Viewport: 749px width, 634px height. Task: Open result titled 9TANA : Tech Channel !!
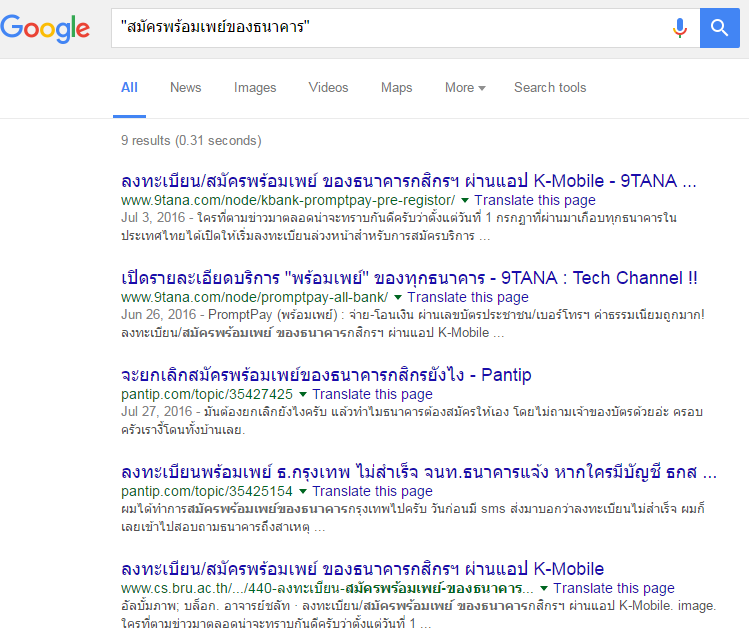pyautogui.click(x=409, y=278)
